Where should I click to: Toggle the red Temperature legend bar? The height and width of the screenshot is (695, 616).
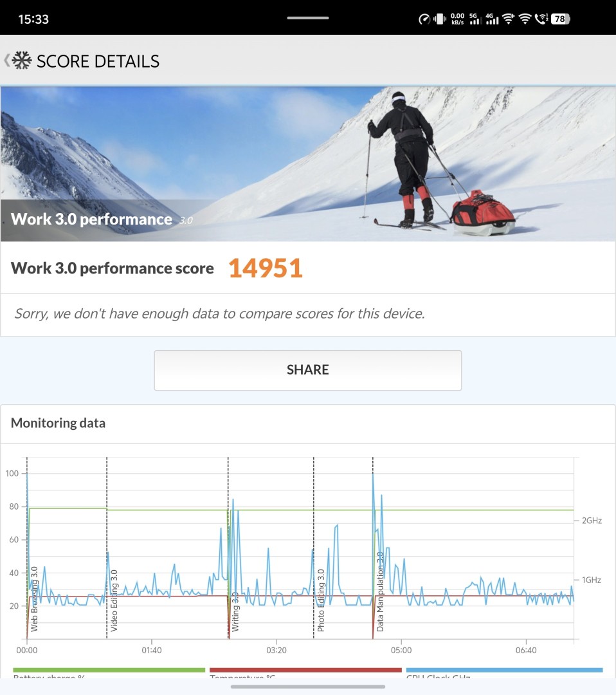tap(305, 671)
